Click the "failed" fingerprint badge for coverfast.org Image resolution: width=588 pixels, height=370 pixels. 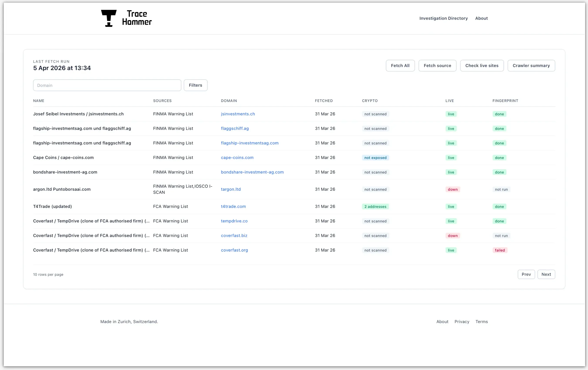(x=500, y=250)
